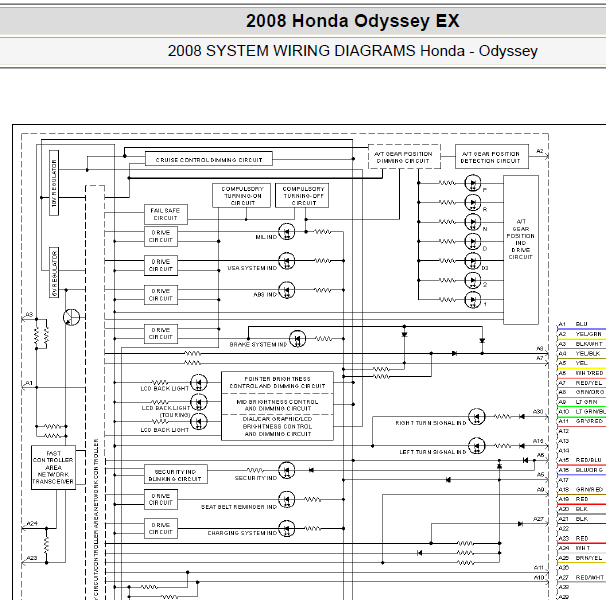
Task: Select FAST CONTROLLER AREA NETWORK TRANSCEIVER box
Action: 53,467
